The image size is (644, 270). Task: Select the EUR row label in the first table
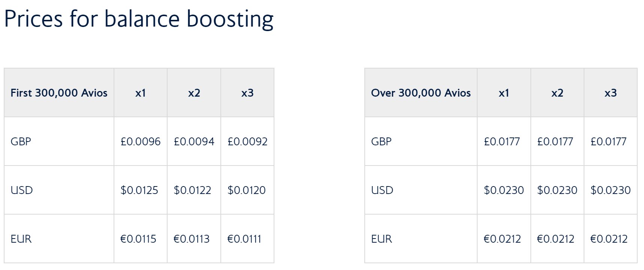21,239
